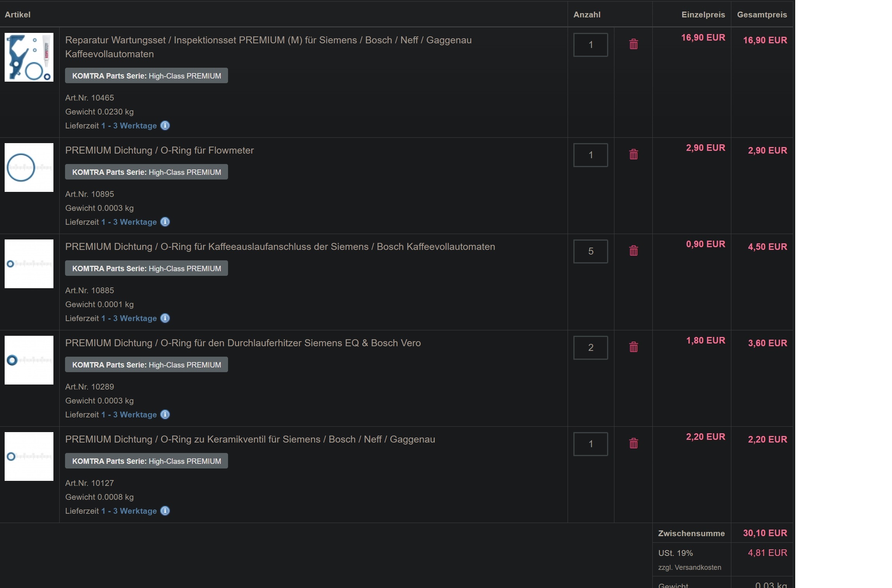Remove the Durchlauferhitzer O-Ring via trash icon
Viewport: 892px width, 588px height.
633,347
